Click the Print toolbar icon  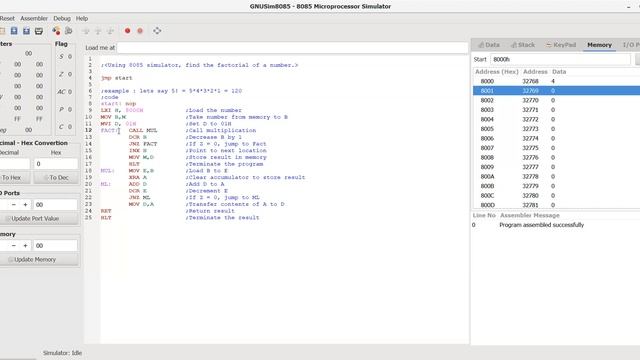[x=39, y=31]
